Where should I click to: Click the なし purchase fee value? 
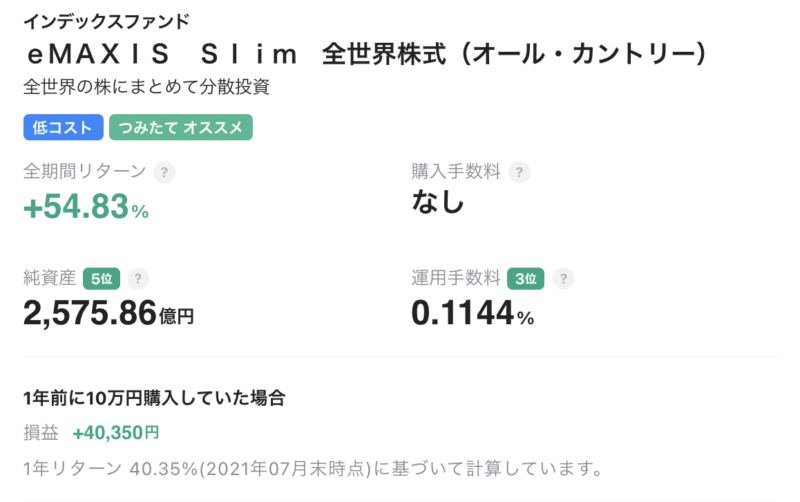point(438,202)
